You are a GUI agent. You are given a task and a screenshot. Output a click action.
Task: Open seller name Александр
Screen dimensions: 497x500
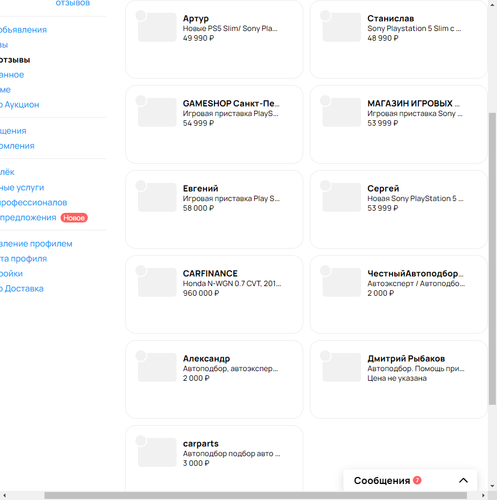coord(206,359)
